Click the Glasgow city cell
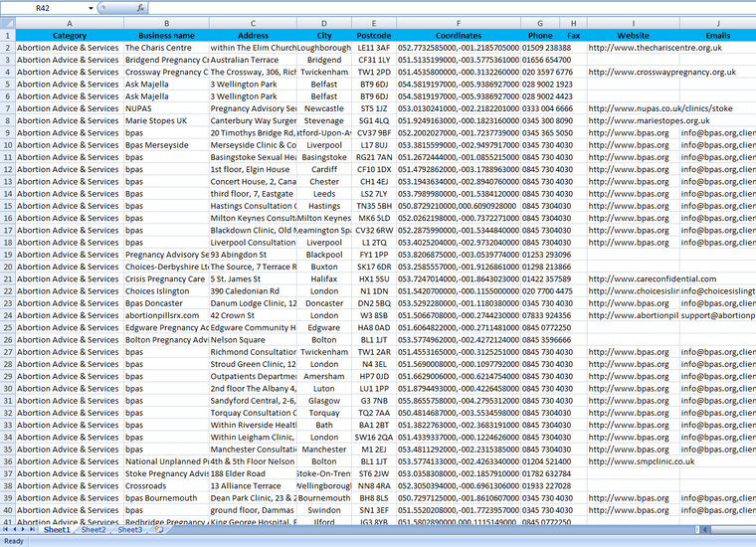 324,401
